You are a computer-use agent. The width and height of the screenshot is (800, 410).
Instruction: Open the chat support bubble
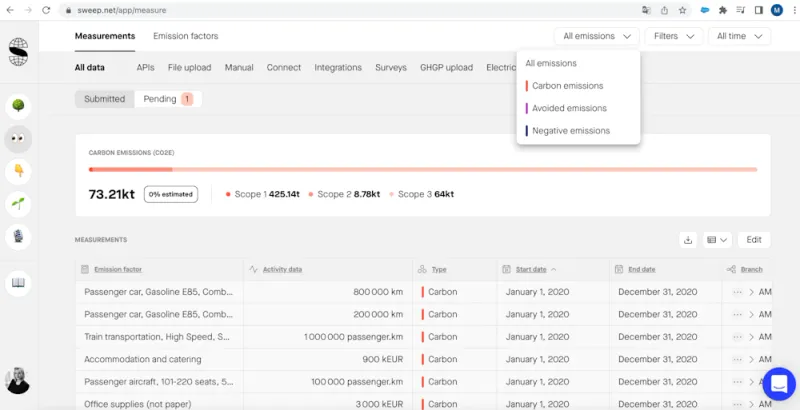(777, 383)
